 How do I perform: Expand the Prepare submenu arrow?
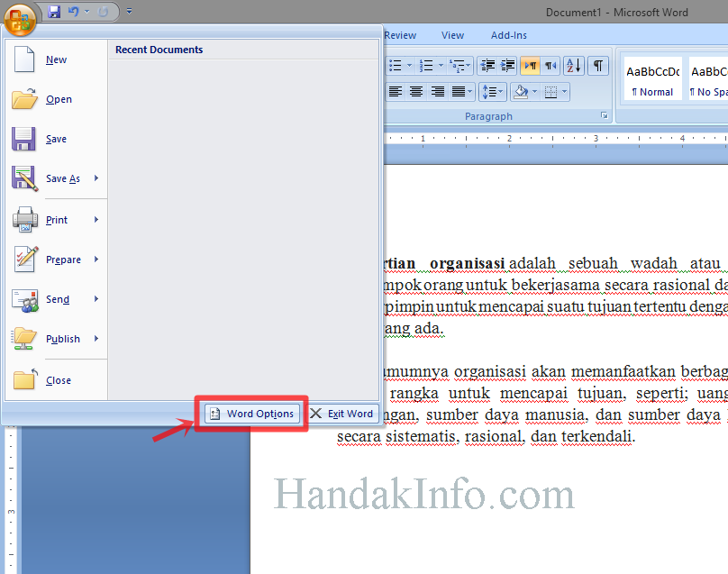coord(96,259)
